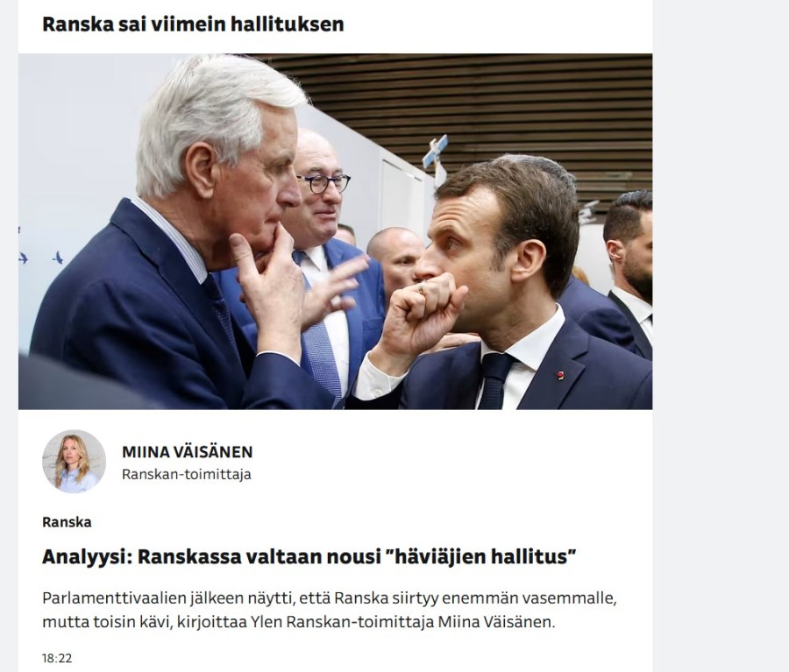The width and height of the screenshot is (789, 672).
Task: Open the 'Ranska sai viimein hallituksen' section heading
Action: click(x=193, y=24)
